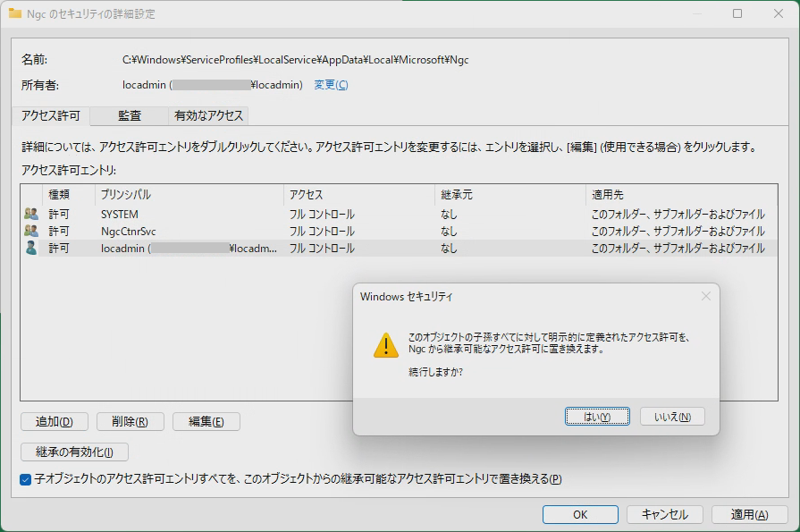The image size is (800, 532).
Task: Select the locadmin principal entry
Action: pyautogui.click(x=399, y=249)
